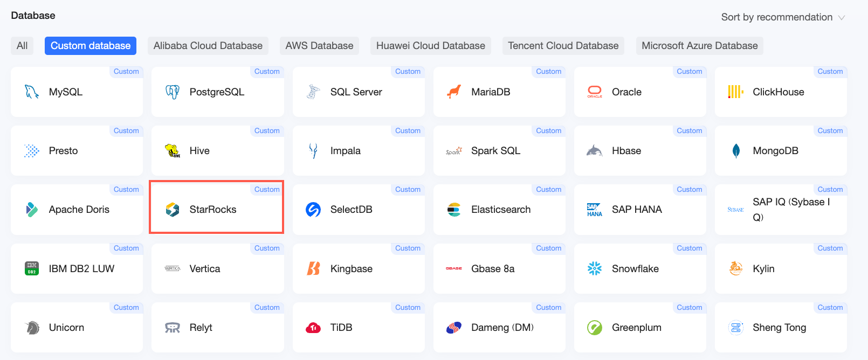Click the Dameng (DM) label
The height and width of the screenshot is (360, 868).
tap(502, 328)
